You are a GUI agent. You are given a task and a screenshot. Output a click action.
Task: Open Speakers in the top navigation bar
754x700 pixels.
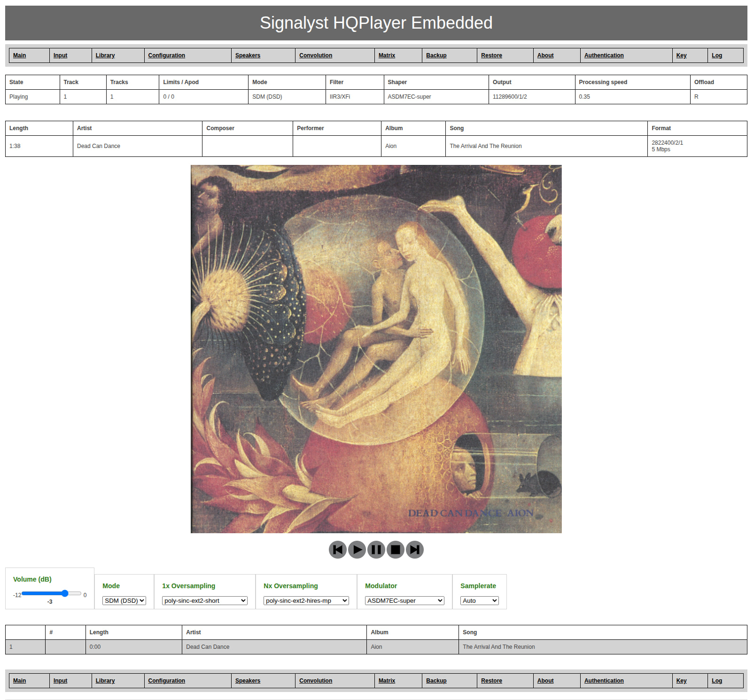coord(248,55)
